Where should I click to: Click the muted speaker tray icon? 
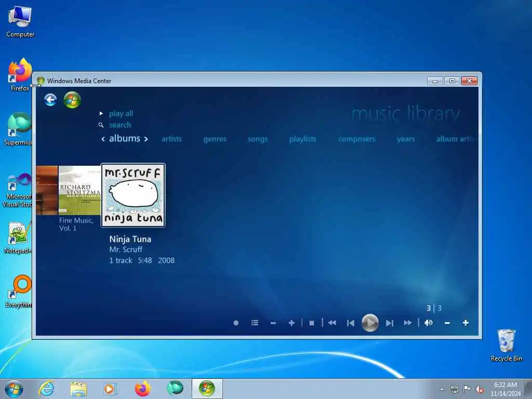[480, 390]
